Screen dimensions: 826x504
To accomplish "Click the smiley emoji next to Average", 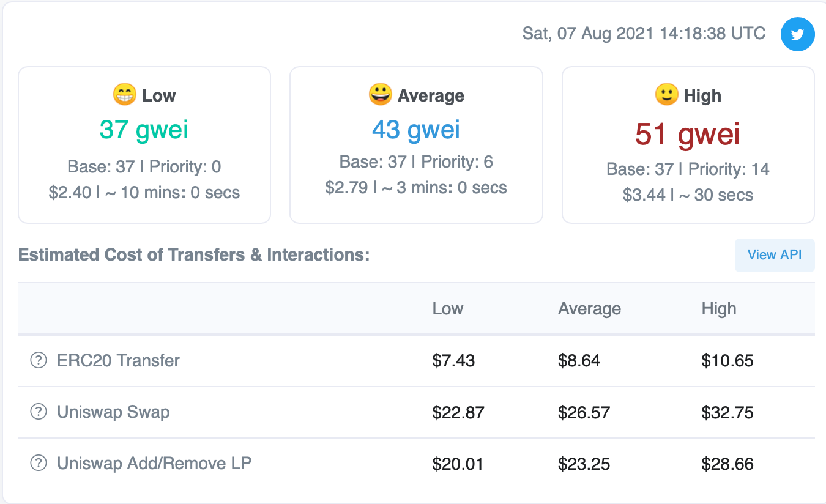I will (x=380, y=95).
